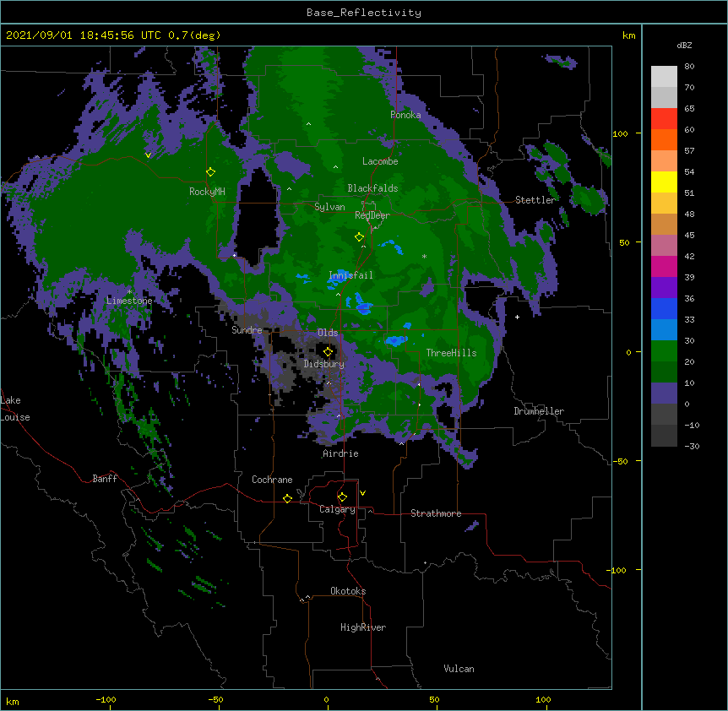Click the dBZ legend heading
Image resolution: width=728 pixels, height=711 pixels.
[x=684, y=46]
